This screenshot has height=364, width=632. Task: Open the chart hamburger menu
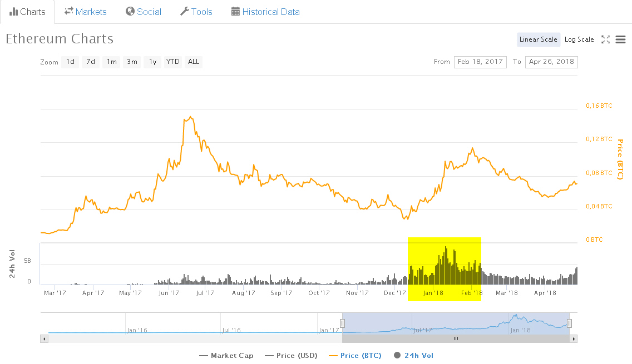click(x=621, y=39)
